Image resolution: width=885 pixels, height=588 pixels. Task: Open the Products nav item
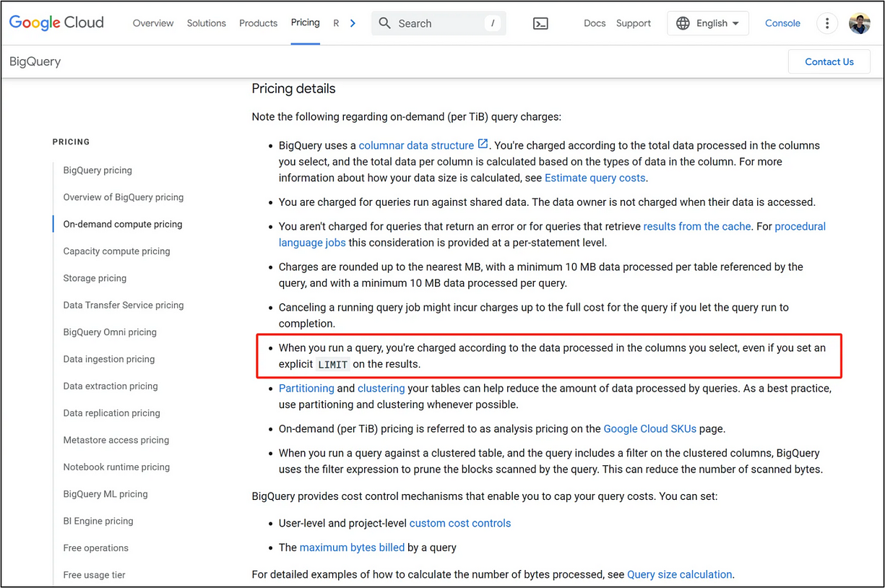click(258, 23)
